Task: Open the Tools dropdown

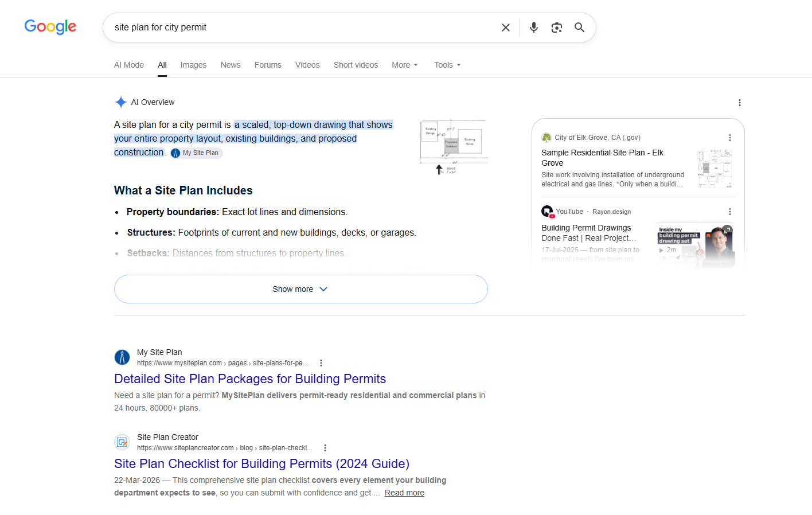Action: pyautogui.click(x=447, y=65)
